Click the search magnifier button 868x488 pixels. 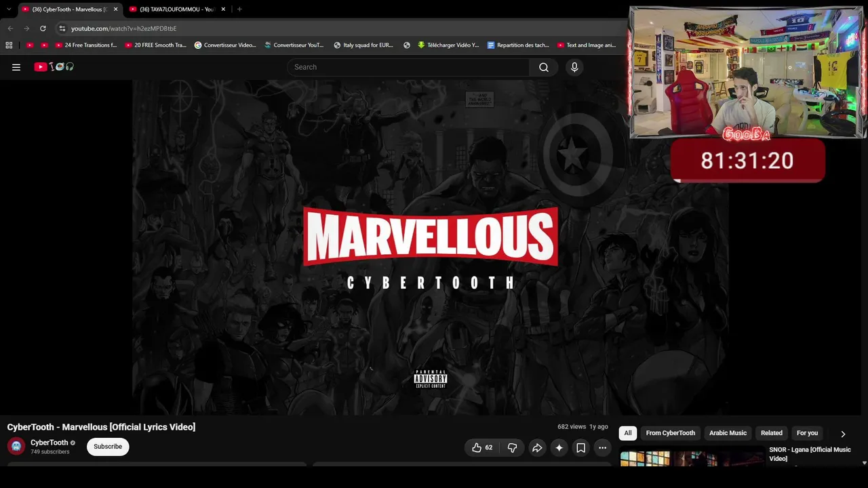(544, 67)
